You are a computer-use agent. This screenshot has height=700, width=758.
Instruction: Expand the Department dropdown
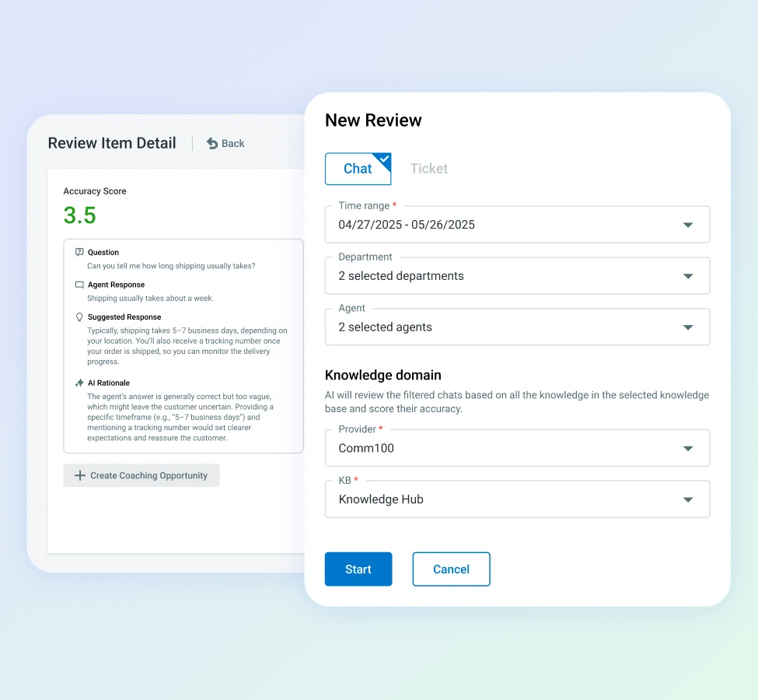pyautogui.click(x=687, y=276)
